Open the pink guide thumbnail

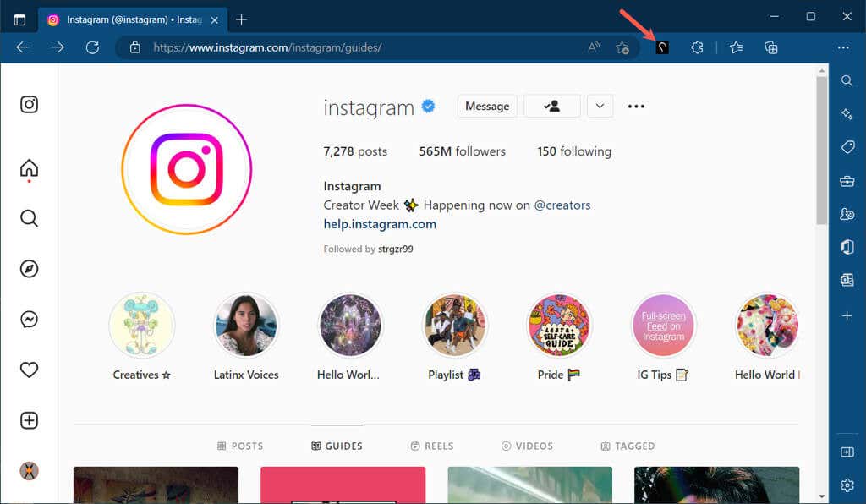tap(343, 485)
